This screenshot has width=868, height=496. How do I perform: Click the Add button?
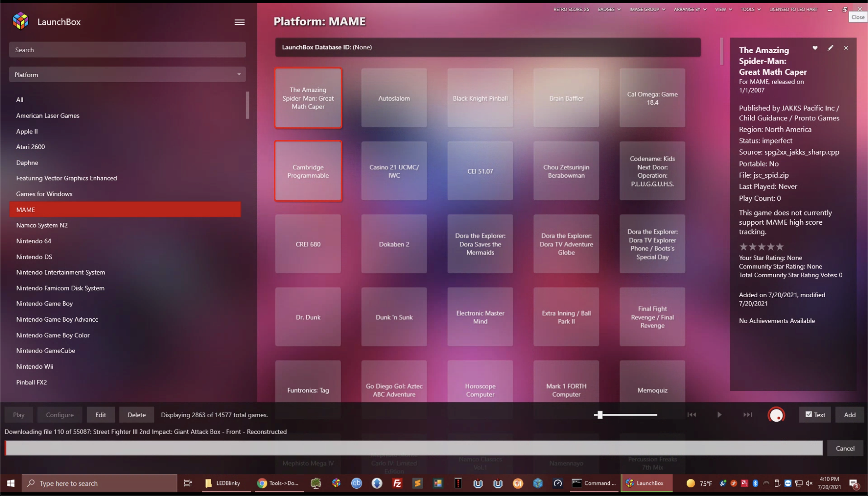point(850,415)
